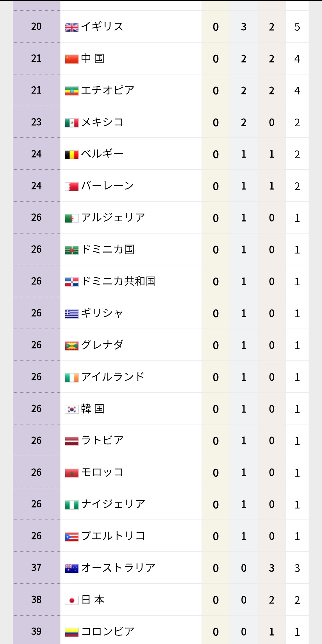
Task: Select country name イギリス
Action: point(102,27)
